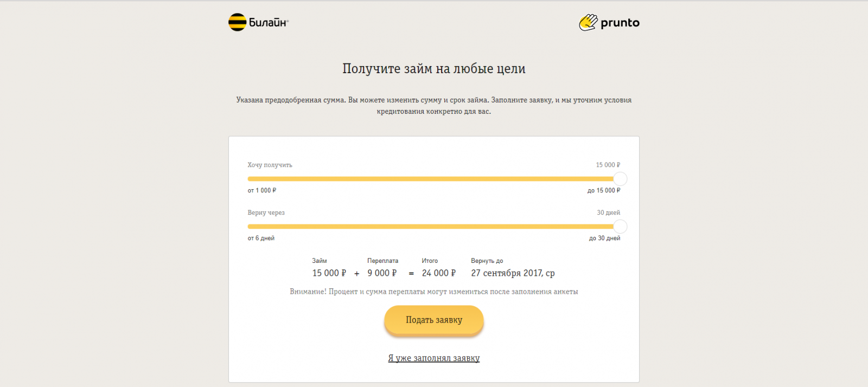Image resolution: width=868 pixels, height=387 pixels.
Task: Click the Билайн brand name text
Action: point(269,22)
